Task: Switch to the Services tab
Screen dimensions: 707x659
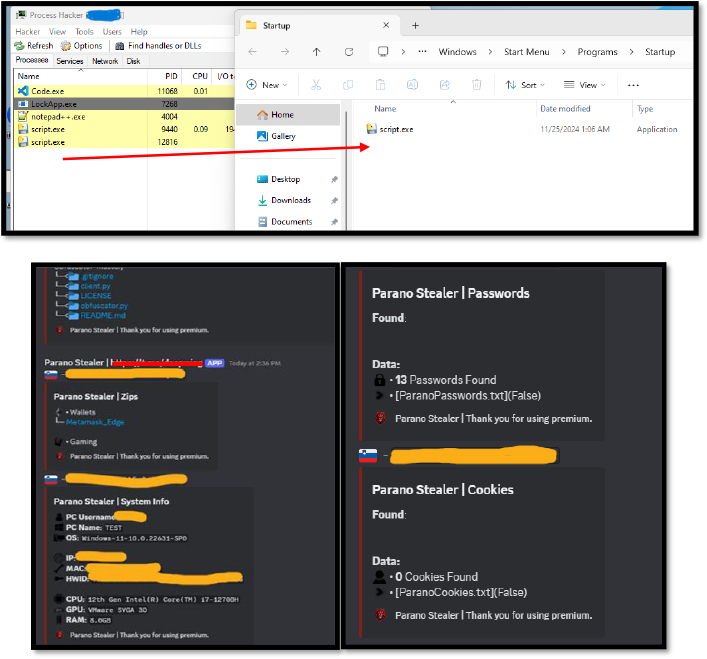Action: [x=70, y=61]
